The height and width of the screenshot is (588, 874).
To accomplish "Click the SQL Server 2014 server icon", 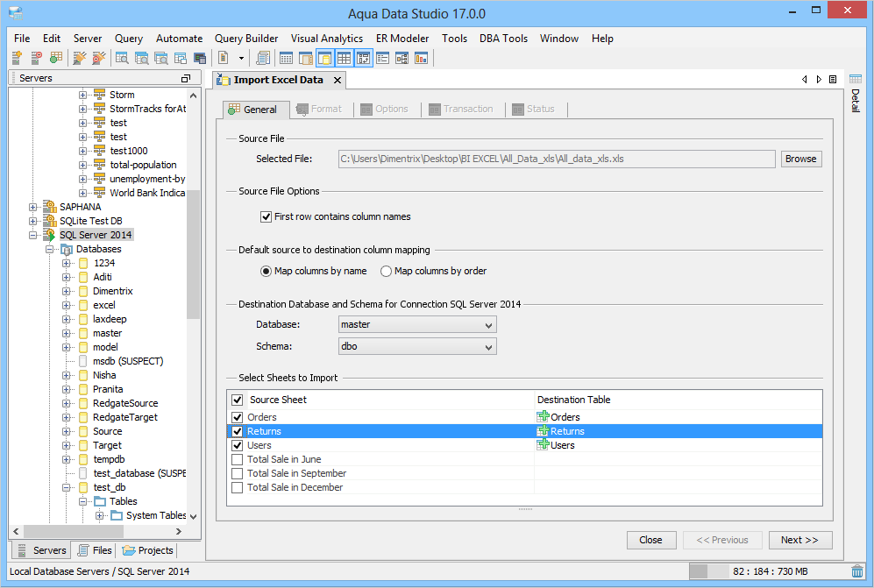I will tap(50, 235).
